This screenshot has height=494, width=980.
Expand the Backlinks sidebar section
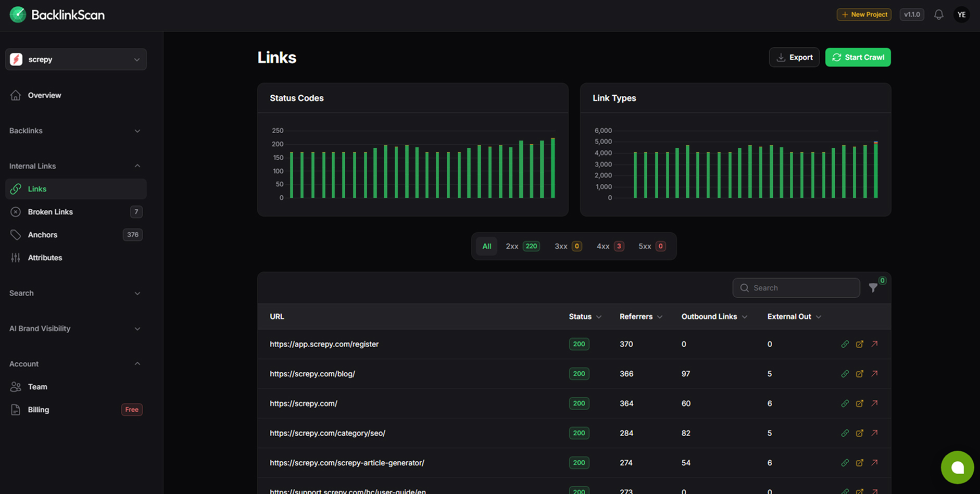tap(76, 131)
